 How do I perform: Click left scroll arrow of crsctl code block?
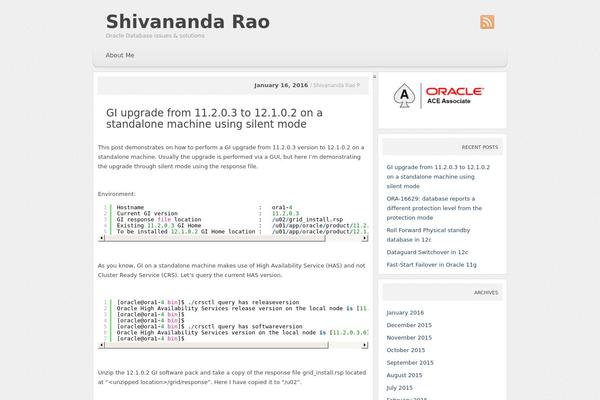(101, 345)
